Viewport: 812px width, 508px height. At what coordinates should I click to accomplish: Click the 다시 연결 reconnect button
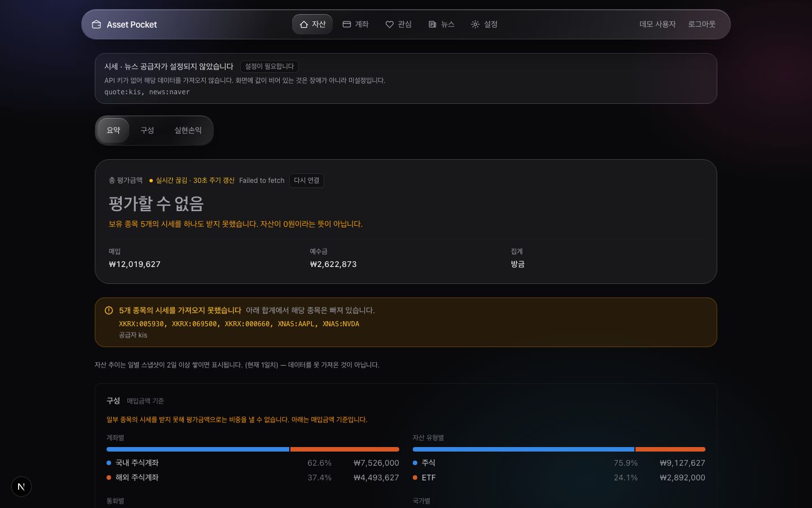[307, 181]
